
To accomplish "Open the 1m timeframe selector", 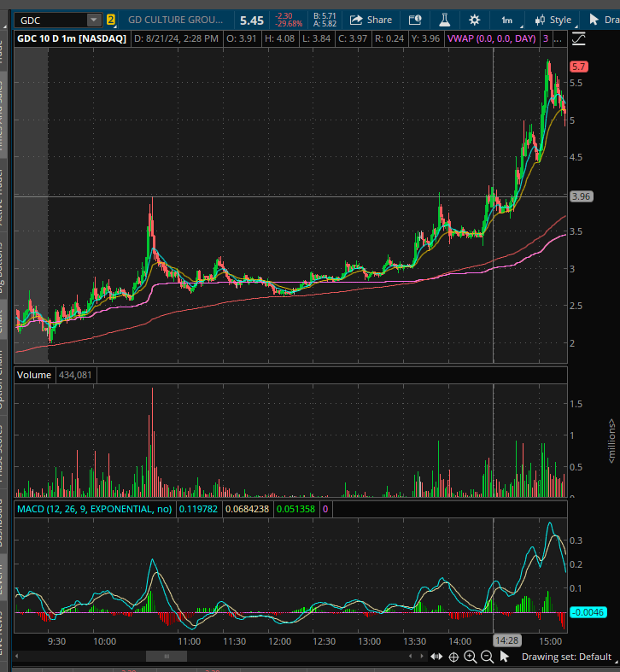I will (x=507, y=20).
